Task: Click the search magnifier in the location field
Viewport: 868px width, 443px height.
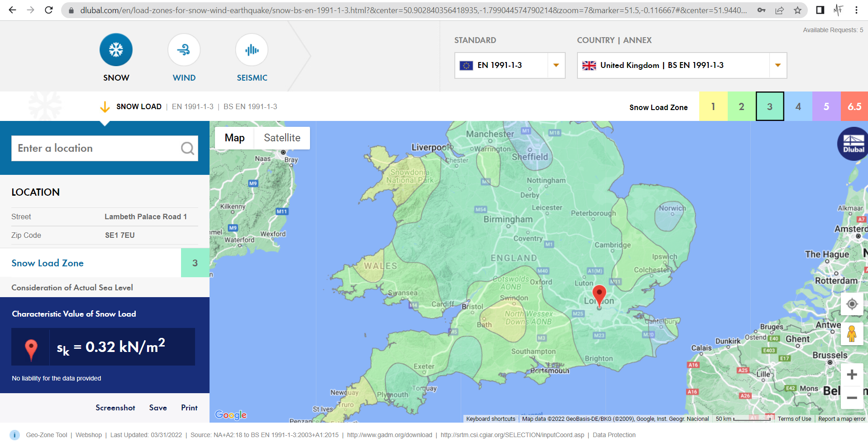Action: (187, 148)
